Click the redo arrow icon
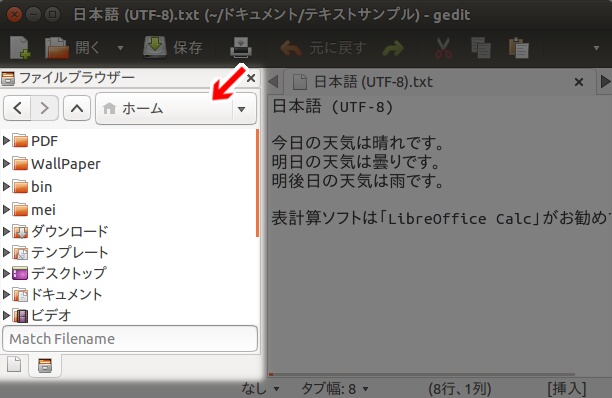Screen dimensions: 612x398 click(x=393, y=48)
